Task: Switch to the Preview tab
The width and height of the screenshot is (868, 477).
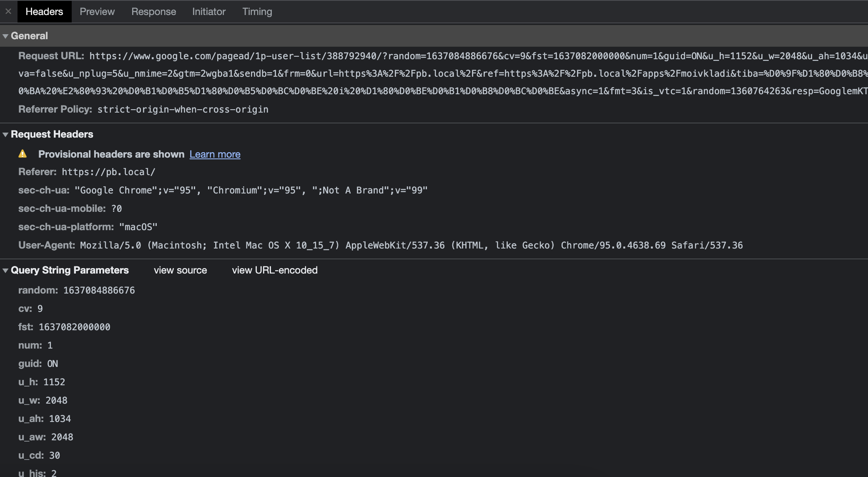Action: [x=97, y=11]
